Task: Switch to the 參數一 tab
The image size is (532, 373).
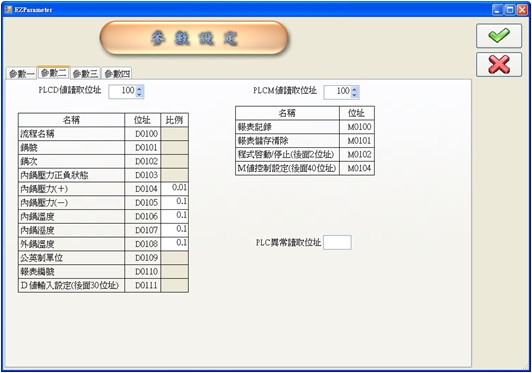Action: tap(21, 74)
